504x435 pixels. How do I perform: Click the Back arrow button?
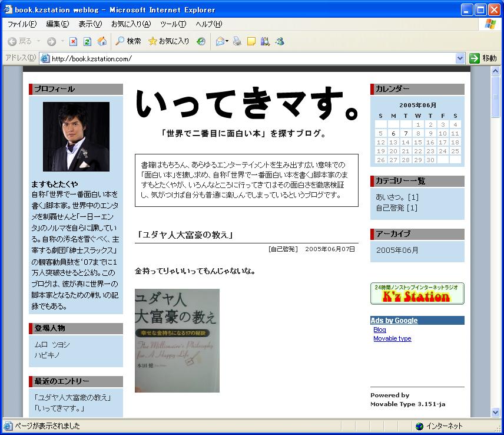[12, 41]
